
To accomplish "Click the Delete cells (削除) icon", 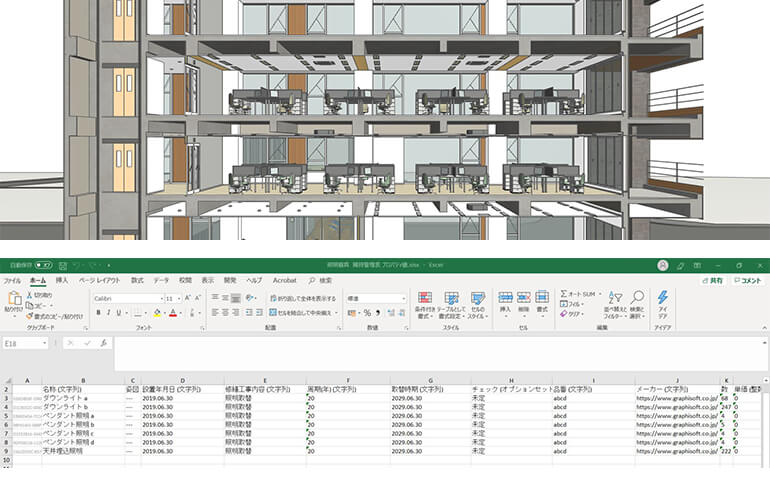I will coord(523,299).
